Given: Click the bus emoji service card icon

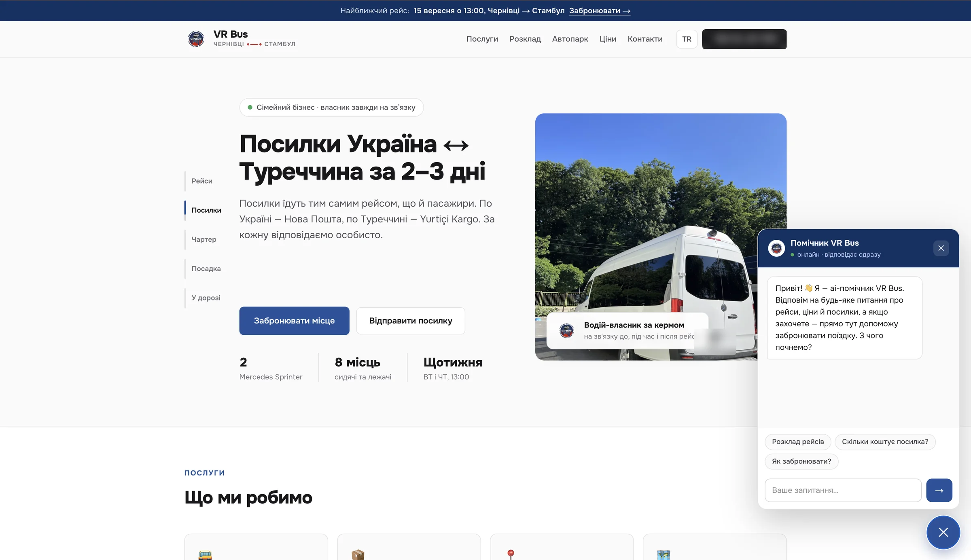Looking at the screenshot, I should [x=205, y=555].
